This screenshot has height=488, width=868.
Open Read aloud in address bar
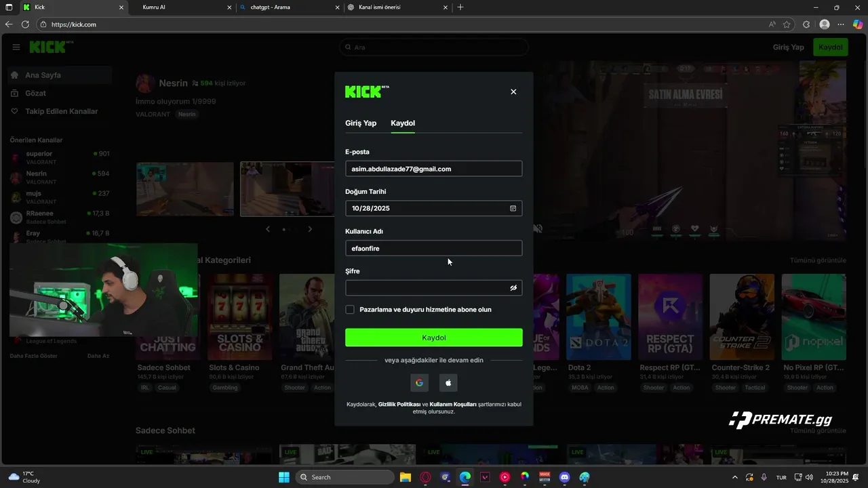pyautogui.click(x=772, y=24)
